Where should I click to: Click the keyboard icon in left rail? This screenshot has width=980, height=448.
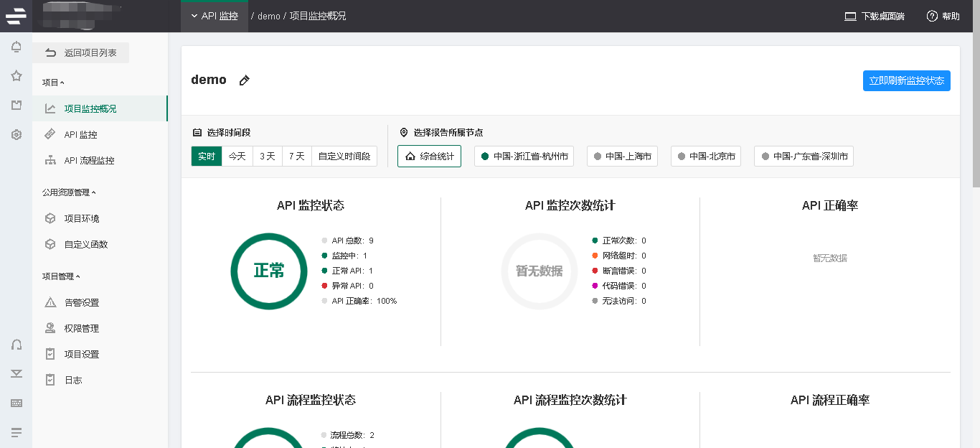click(x=17, y=403)
